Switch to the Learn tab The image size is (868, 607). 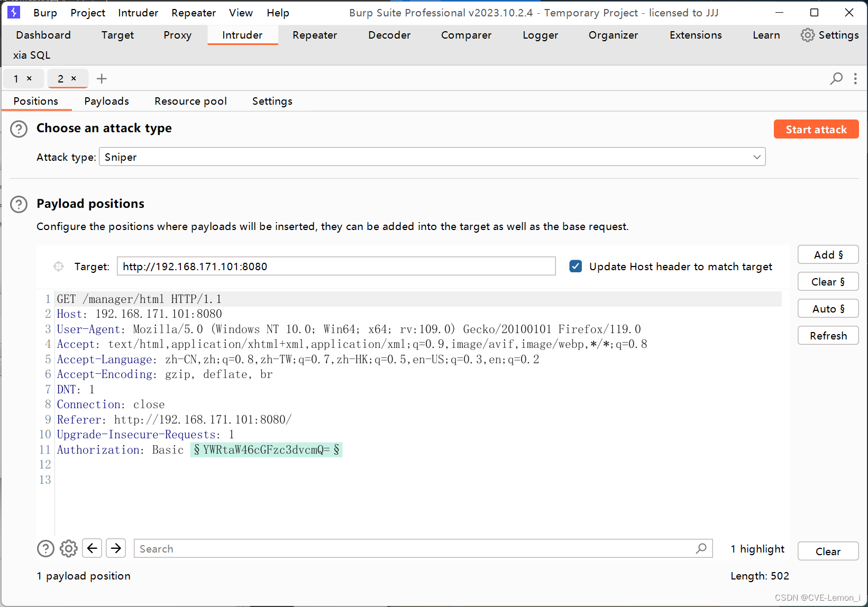coord(766,35)
